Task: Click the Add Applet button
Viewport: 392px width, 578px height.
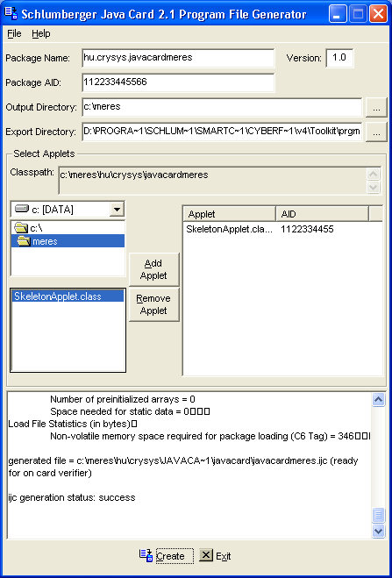Action: coord(153,269)
